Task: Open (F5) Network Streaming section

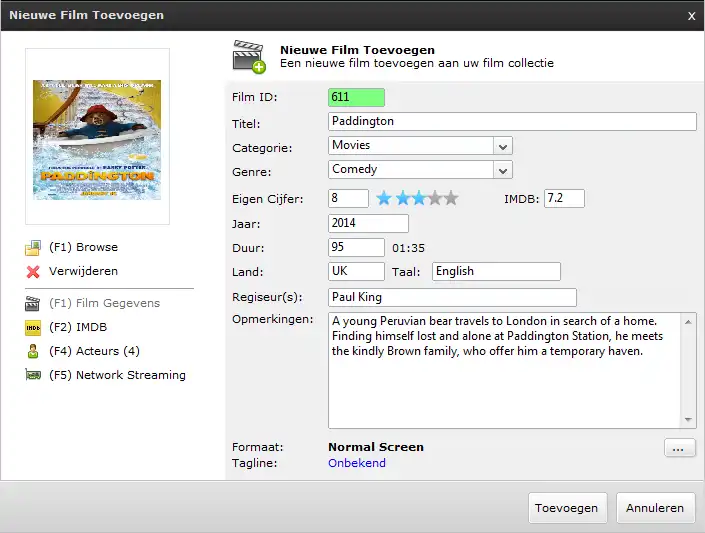Action: click(x=117, y=375)
